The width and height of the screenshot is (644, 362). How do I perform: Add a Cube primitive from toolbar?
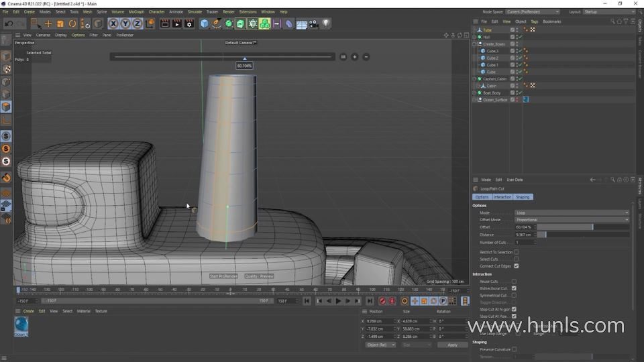click(x=205, y=23)
